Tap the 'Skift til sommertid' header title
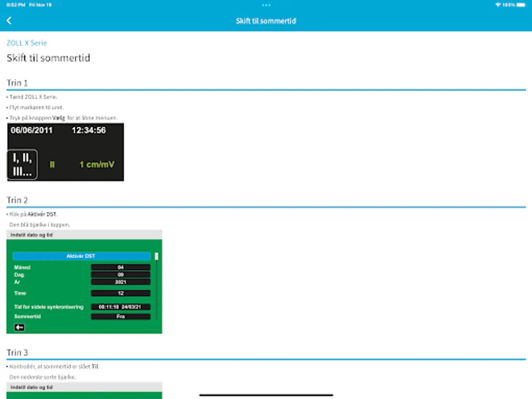The image size is (532, 399). point(266,21)
